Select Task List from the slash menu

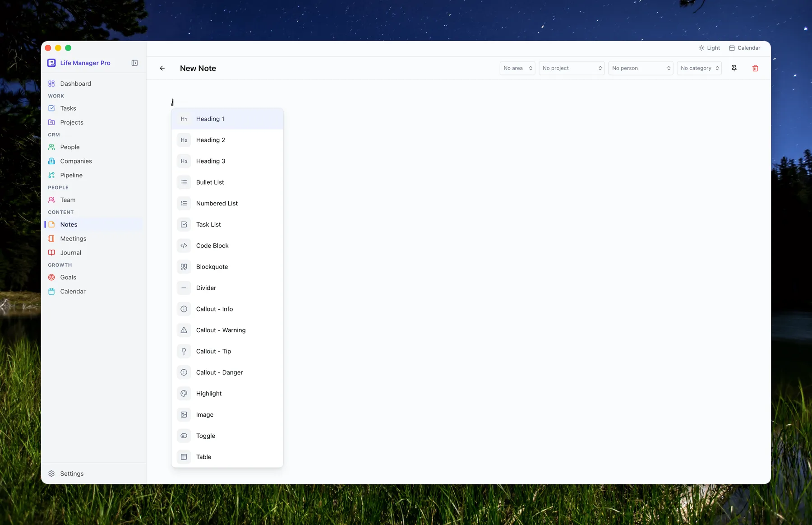(x=227, y=225)
